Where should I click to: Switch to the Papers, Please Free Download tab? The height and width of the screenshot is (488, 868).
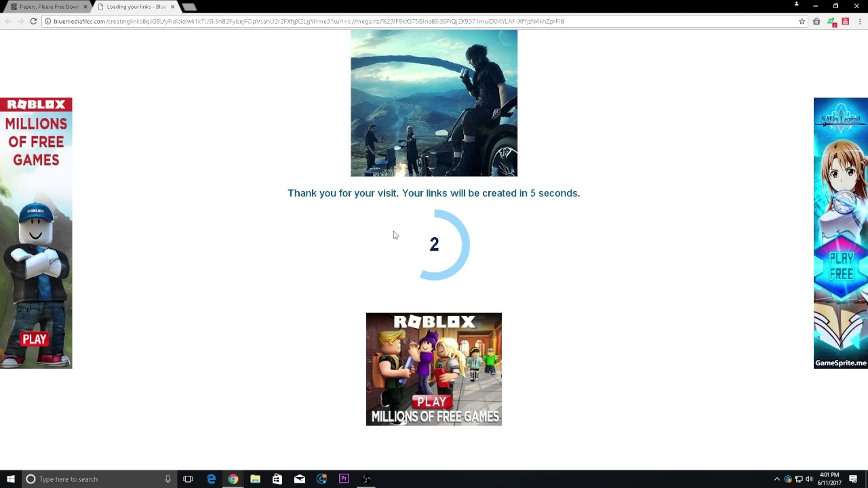pyautogui.click(x=47, y=7)
